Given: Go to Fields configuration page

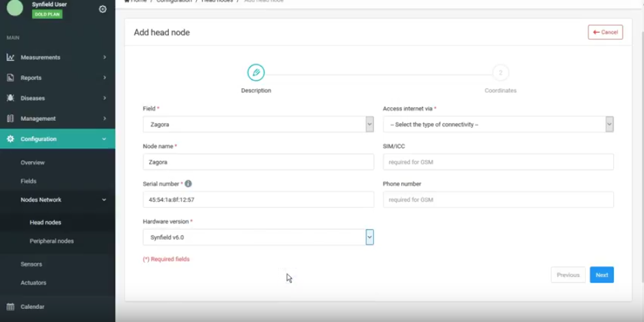Looking at the screenshot, I should click(29, 181).
